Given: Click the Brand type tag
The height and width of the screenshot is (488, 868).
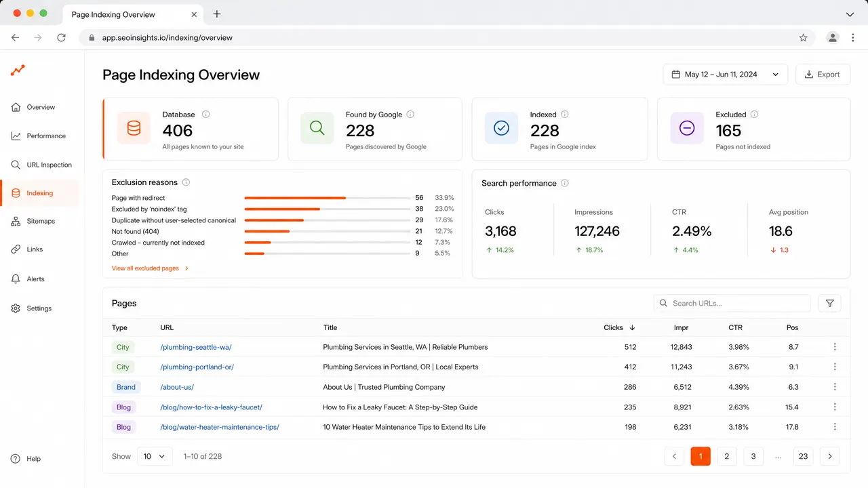Looking at the screenshot, I should 126,387.
